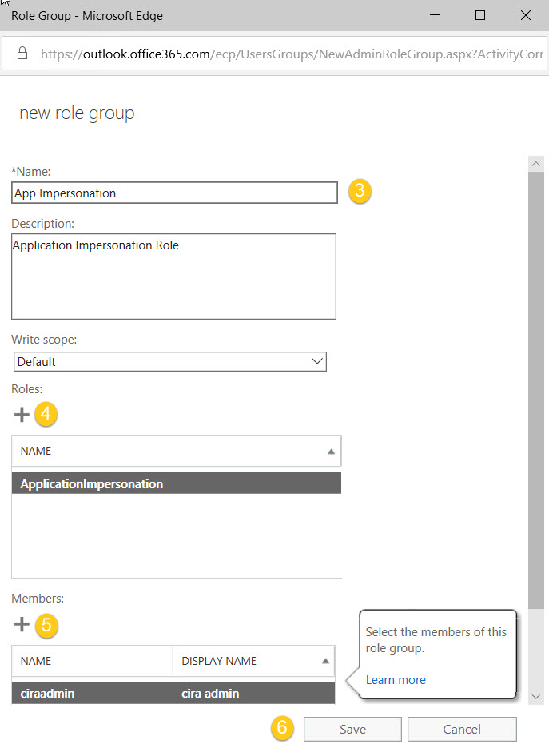Click into the Description text area
This screenshot has width=549, height=756.
[173, 277]
